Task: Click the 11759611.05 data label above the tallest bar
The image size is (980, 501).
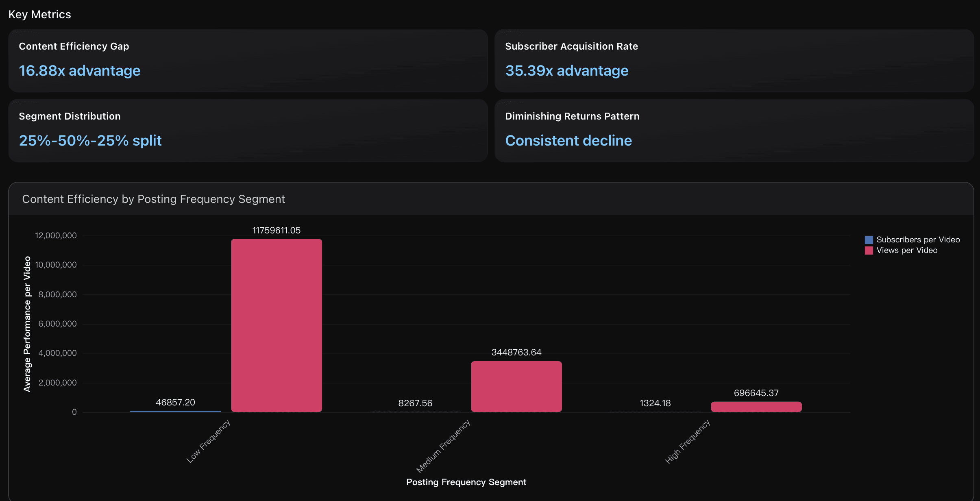Action: coord(276,230)
